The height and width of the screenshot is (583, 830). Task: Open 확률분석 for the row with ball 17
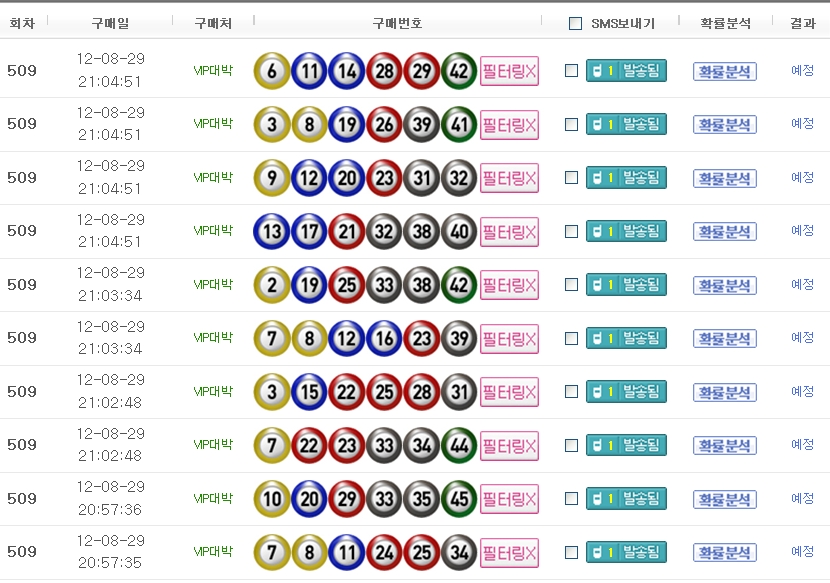[724, 231]
